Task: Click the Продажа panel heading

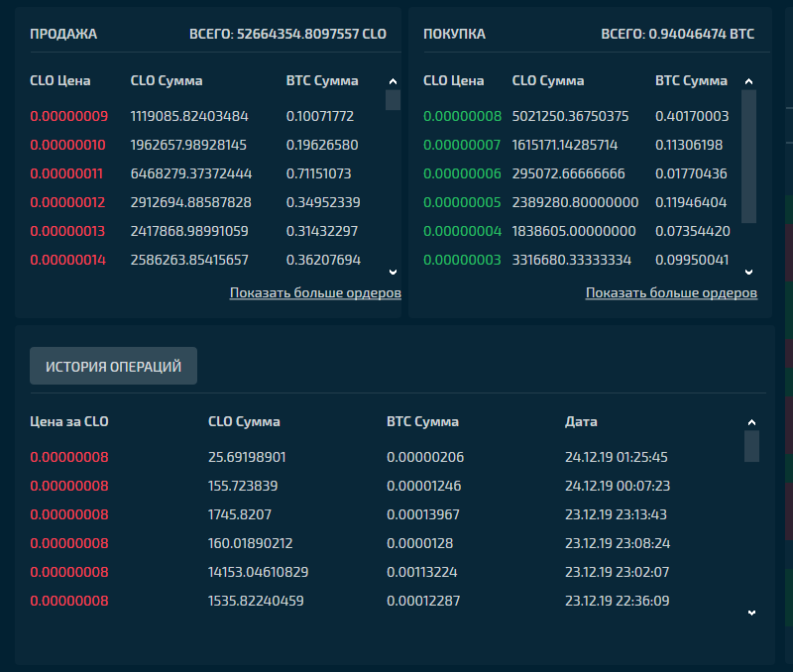Action: [x=63, y=34]
